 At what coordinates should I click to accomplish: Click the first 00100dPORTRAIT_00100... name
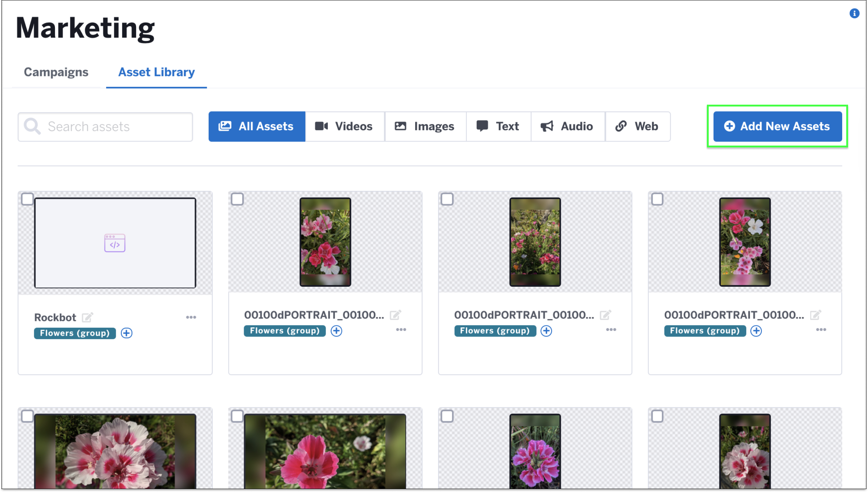[x=314, y=315]
